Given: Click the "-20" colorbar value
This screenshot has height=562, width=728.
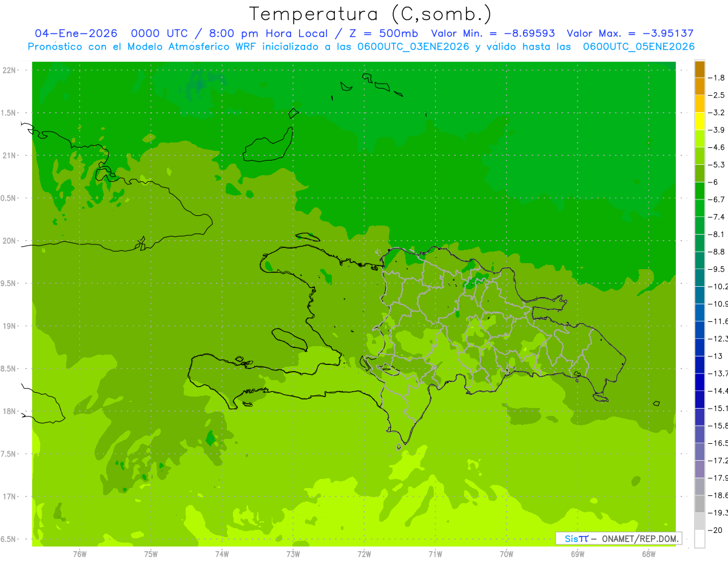Looking at the screenshot, I should [x=716, y=530].
